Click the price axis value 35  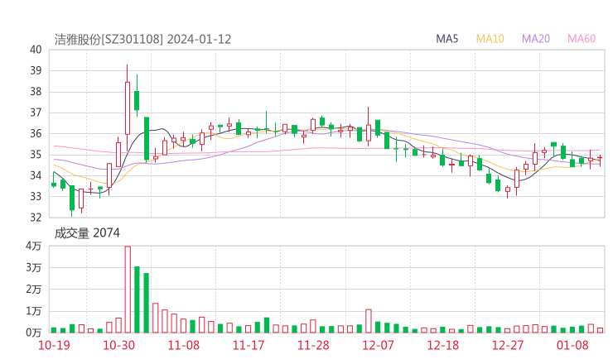(x=36, y=155)
